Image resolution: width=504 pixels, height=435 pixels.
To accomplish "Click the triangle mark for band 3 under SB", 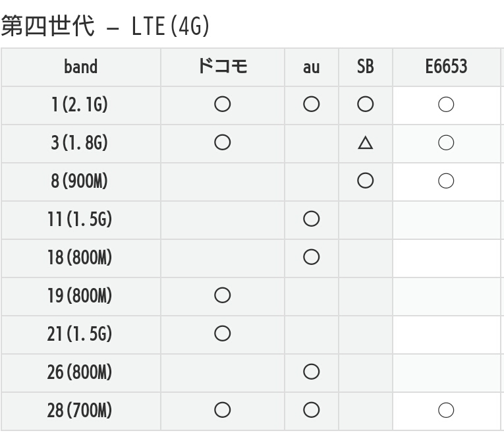I will tap(365, 143).
